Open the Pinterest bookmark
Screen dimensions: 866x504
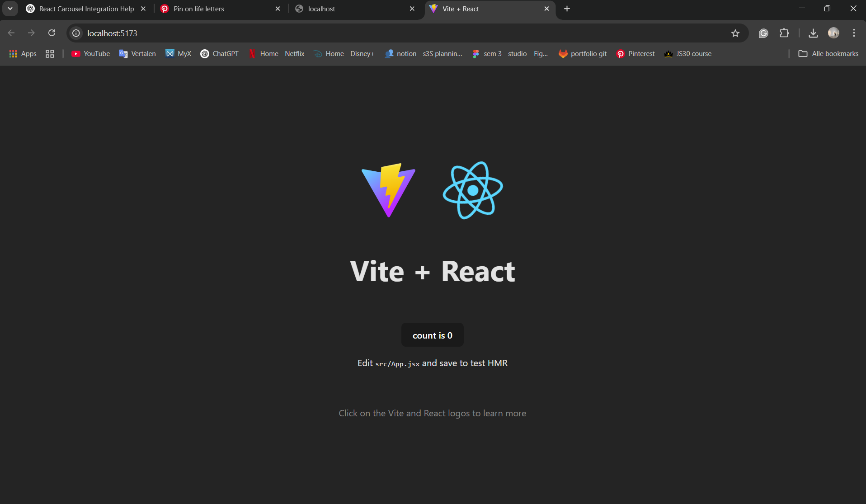click(636, 54)
